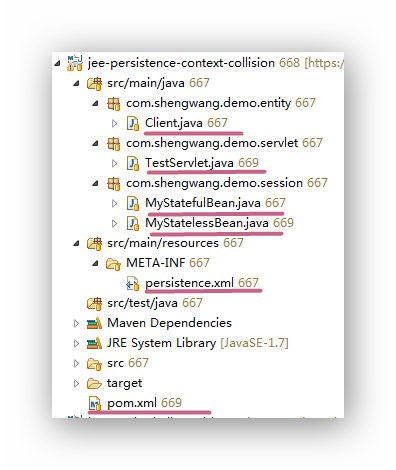396x470 pixels.
Task: Expand the MyStatelessBean.java node
Action: [x=114, y=223]
